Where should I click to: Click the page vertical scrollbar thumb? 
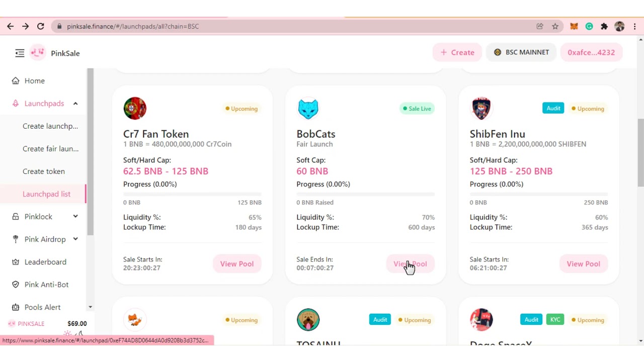pos(640,152)
